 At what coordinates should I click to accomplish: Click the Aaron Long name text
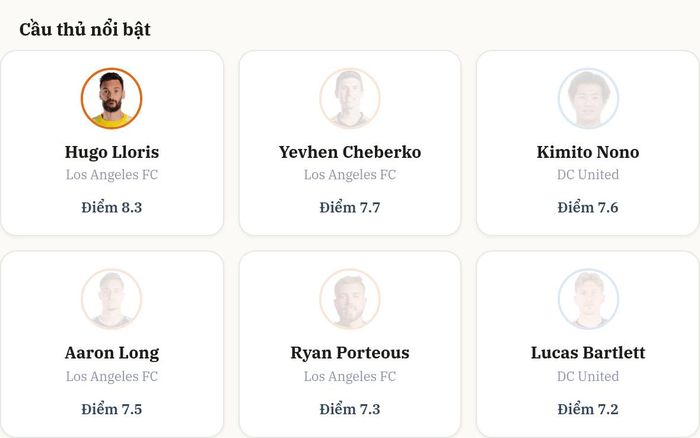[112, 353]
